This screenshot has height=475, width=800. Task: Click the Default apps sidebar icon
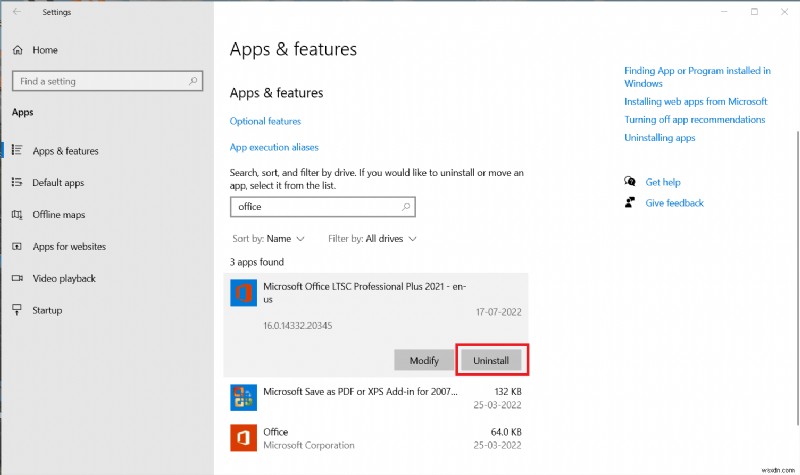tap(17, 182)
